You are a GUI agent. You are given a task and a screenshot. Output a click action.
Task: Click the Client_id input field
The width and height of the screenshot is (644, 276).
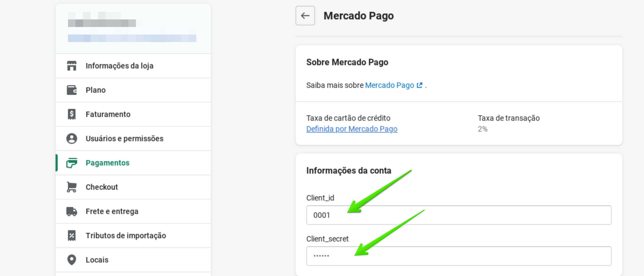pyautogui.click(x=459, y=215)
